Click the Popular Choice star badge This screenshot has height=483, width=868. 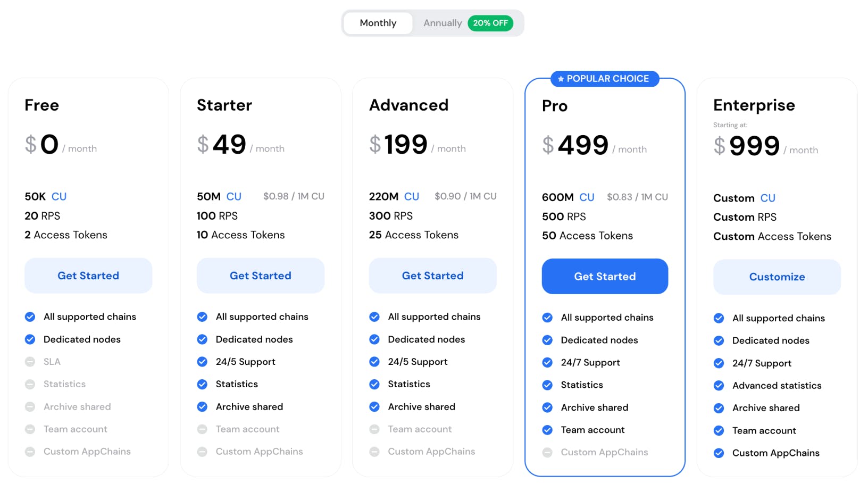coord(605,79)
